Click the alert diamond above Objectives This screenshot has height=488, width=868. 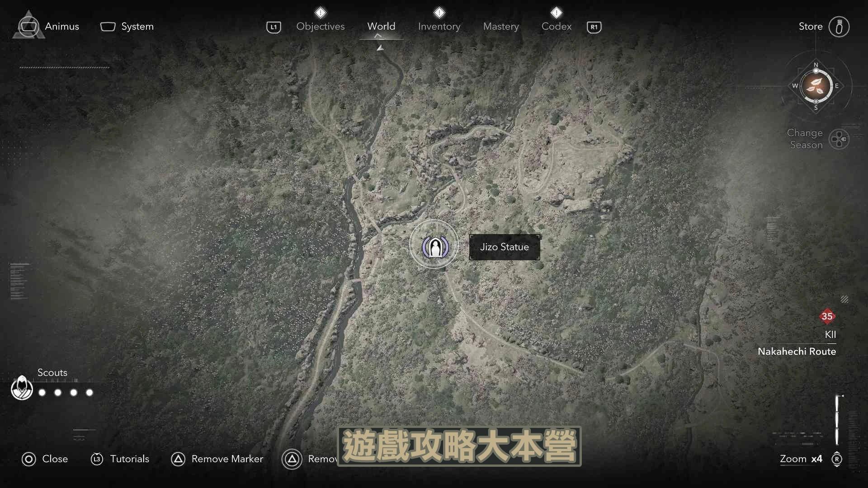321,12
